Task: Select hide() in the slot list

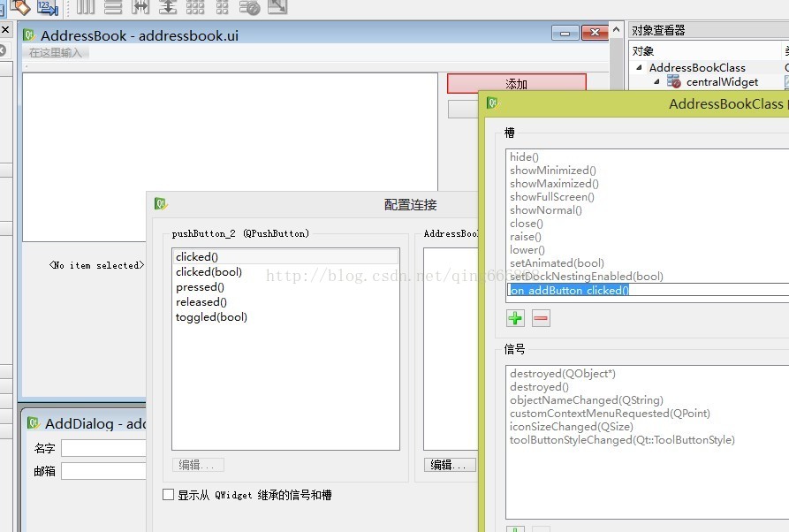Action: click(524, 157)
